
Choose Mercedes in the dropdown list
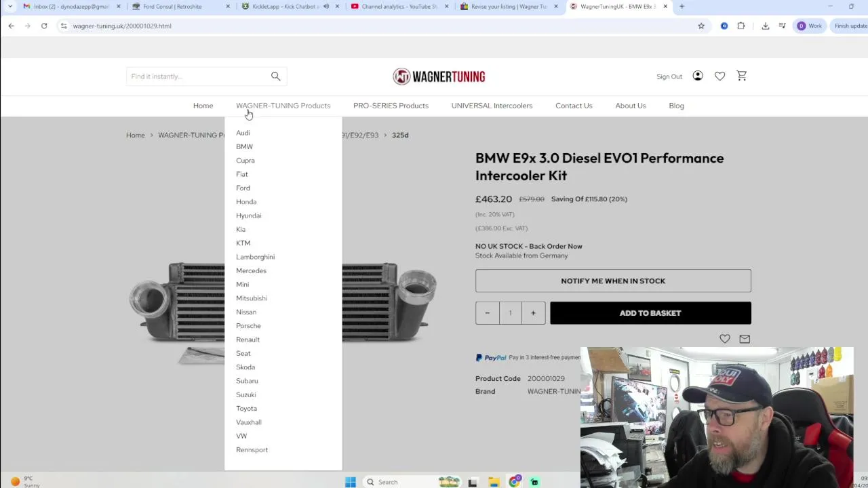pyautogui.click(x=251, y=270)
